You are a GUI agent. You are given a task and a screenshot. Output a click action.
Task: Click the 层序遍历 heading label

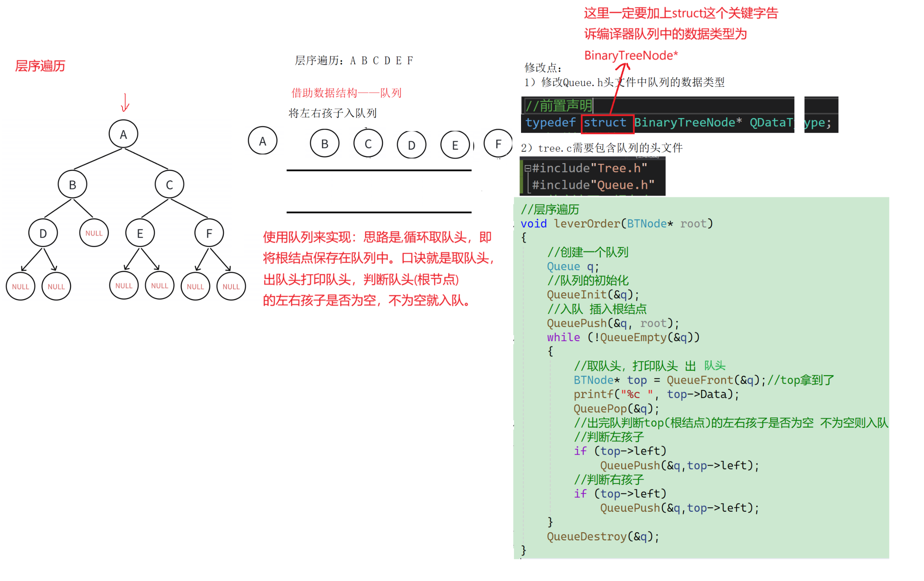point(40,66)
